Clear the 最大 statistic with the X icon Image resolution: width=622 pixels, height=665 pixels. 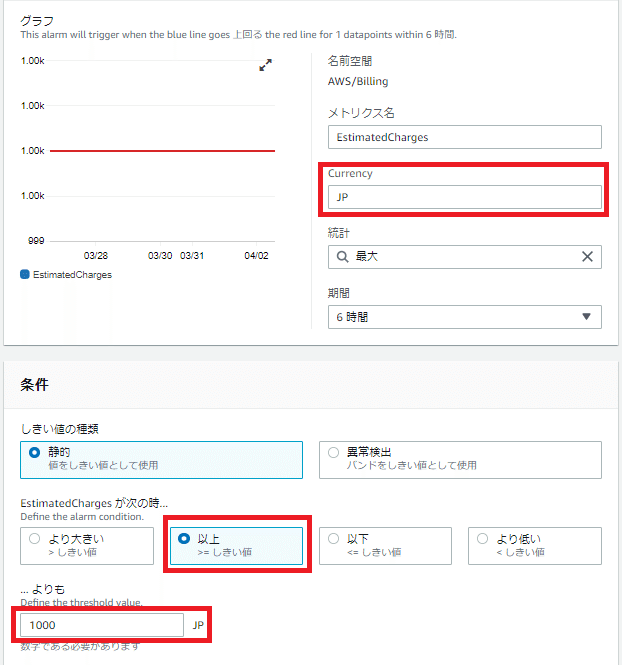tap(587, 257)
